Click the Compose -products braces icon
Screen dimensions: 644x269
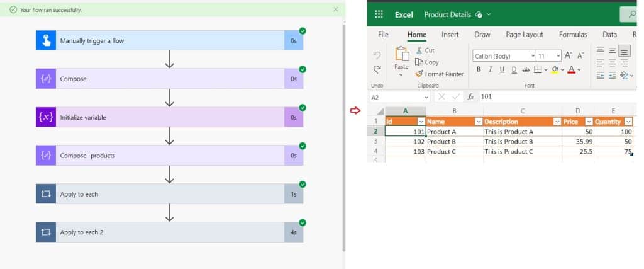[46, 156]
